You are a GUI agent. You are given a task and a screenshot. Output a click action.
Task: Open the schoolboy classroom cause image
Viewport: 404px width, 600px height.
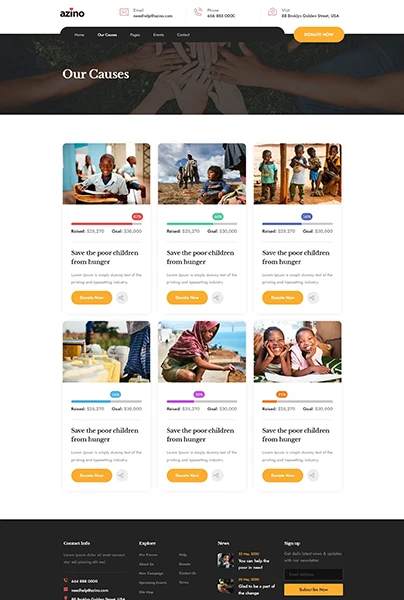point(106,174)
